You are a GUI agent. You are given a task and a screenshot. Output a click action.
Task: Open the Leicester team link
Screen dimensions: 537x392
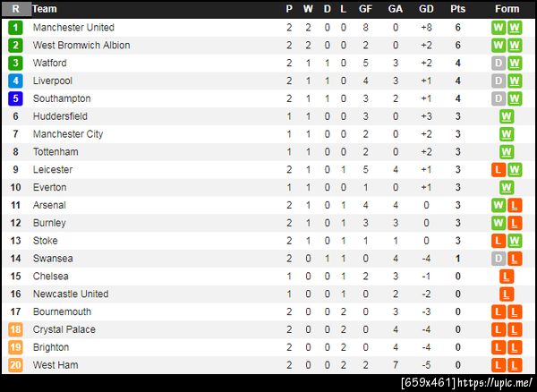pos(53,170)
